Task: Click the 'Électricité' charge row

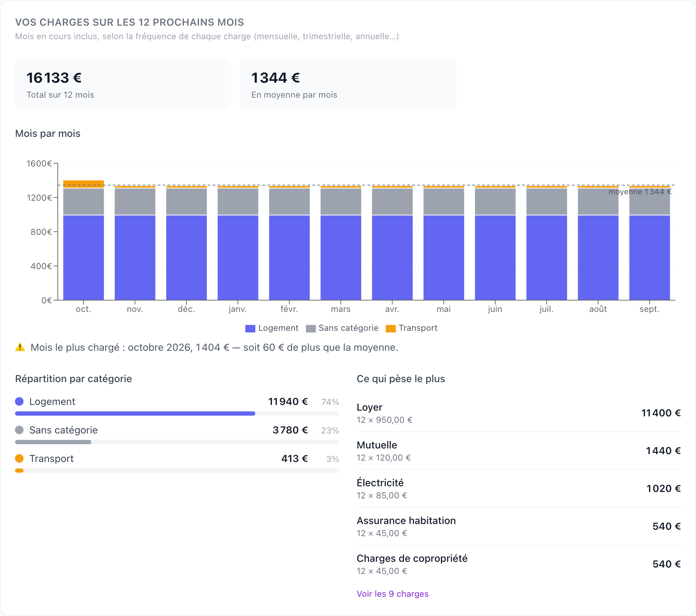Action: (519, 489)
